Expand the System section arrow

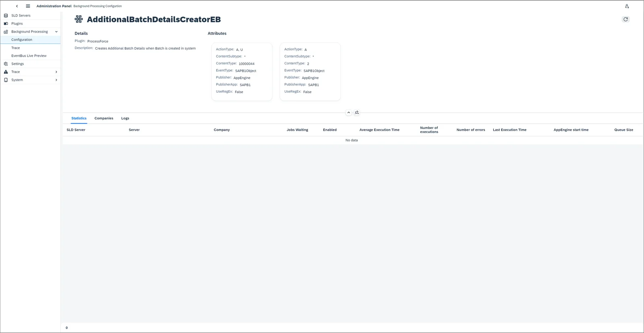(56, 80)
